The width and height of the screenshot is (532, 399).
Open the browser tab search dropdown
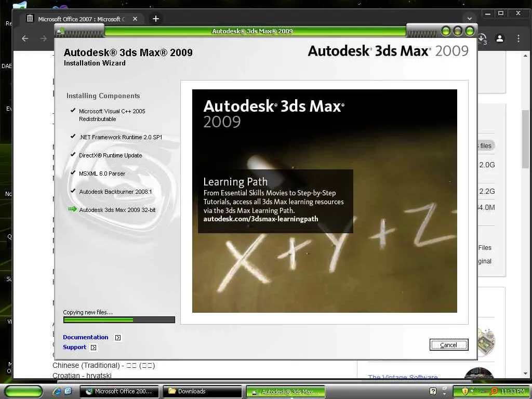tap(470, 19)
